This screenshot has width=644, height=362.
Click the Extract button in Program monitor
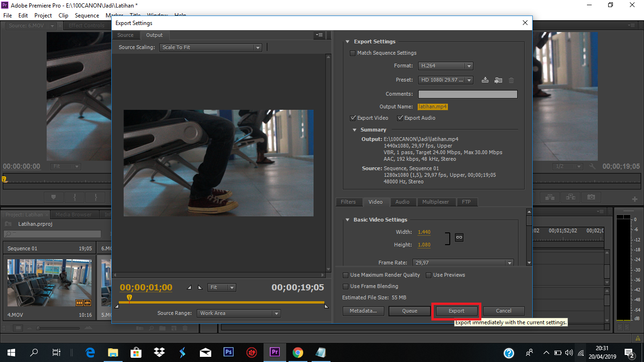pos(570,197)
